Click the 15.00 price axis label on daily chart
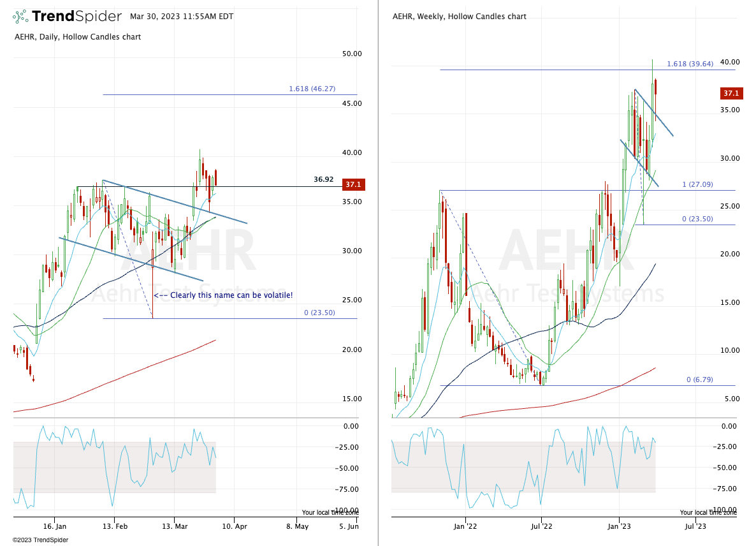Screen dimensions: 756x546 [352, 399]
